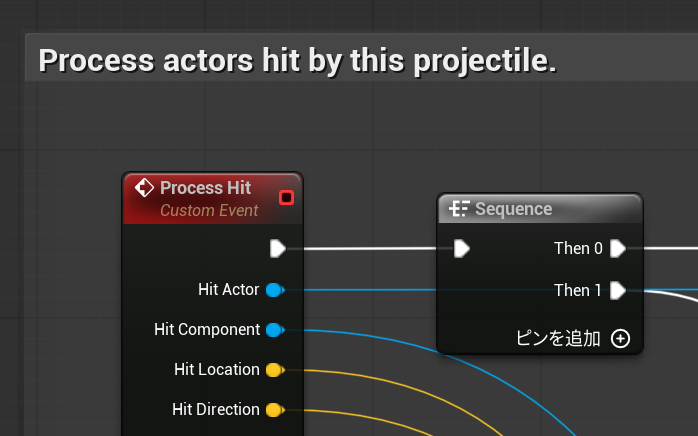
Task: Click the Process Hit execution output pin
Action: point(277,248)
